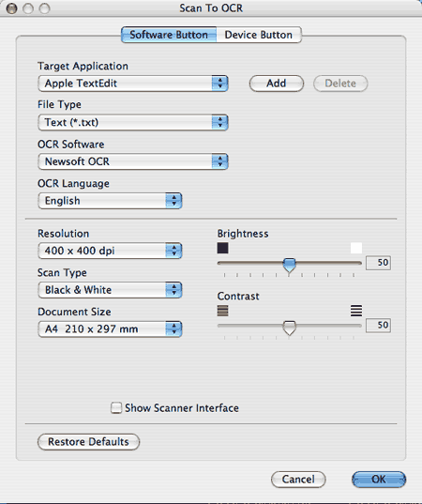
Task: Click the white brightness icon
Action: click(x=356, y=248)
